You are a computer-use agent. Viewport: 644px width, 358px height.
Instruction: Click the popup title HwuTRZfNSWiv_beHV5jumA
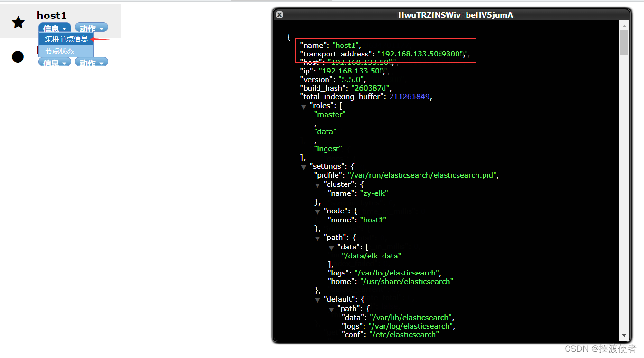[455, 15]
